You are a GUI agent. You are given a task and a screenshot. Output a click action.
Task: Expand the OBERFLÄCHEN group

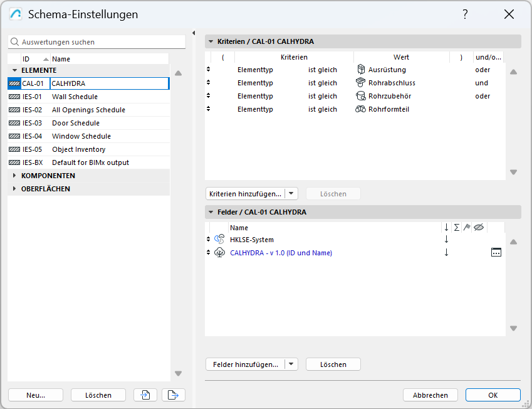click(14, 189)
